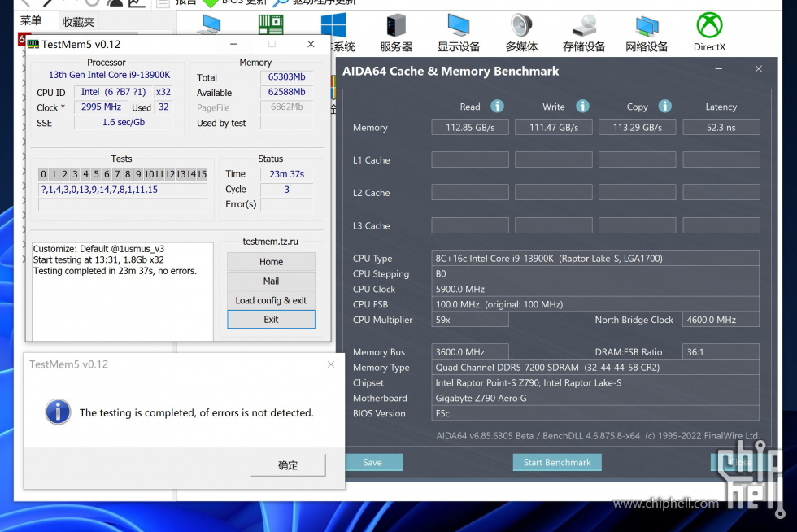
Task: Click the CPU FSB 100.0 MHz value
Action: [595, 304]
